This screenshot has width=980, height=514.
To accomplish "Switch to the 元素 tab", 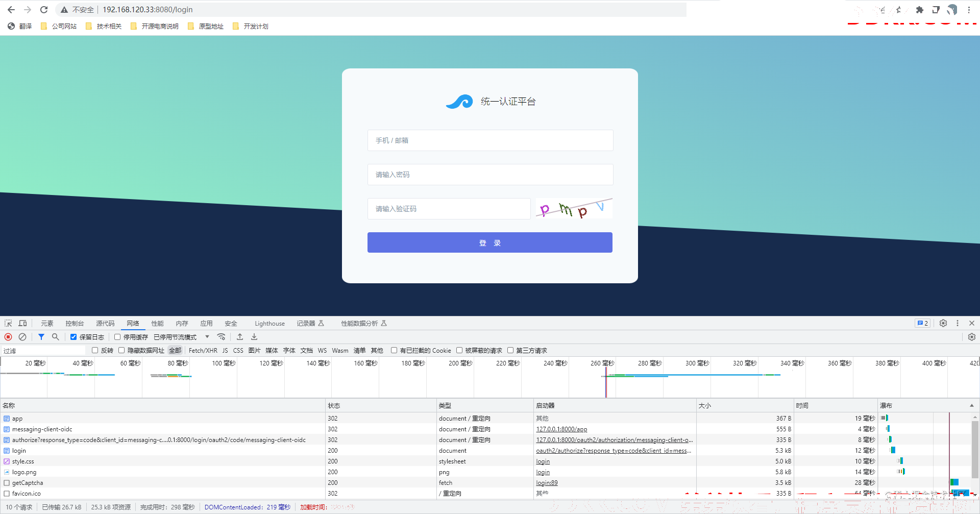I will point(47,323).
